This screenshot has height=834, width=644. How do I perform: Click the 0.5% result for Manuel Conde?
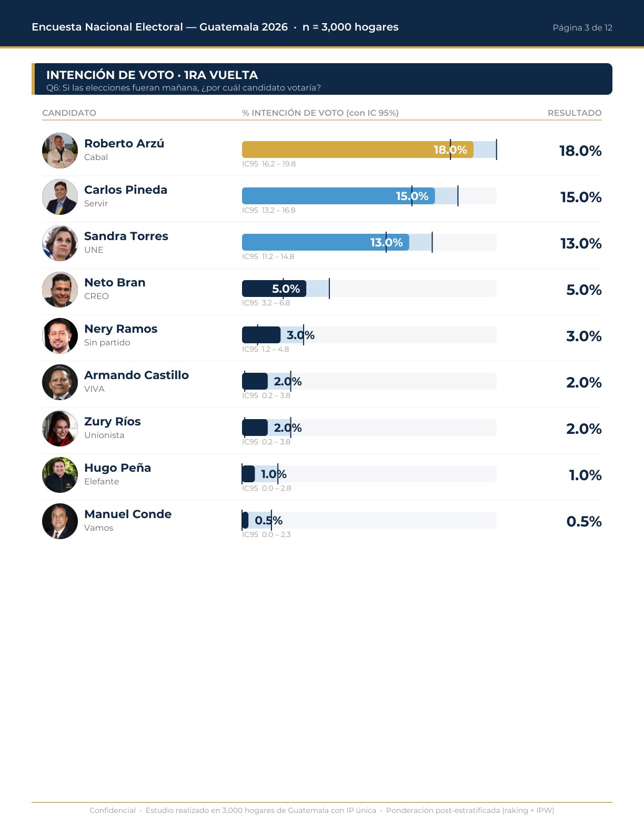click(584, 521)
